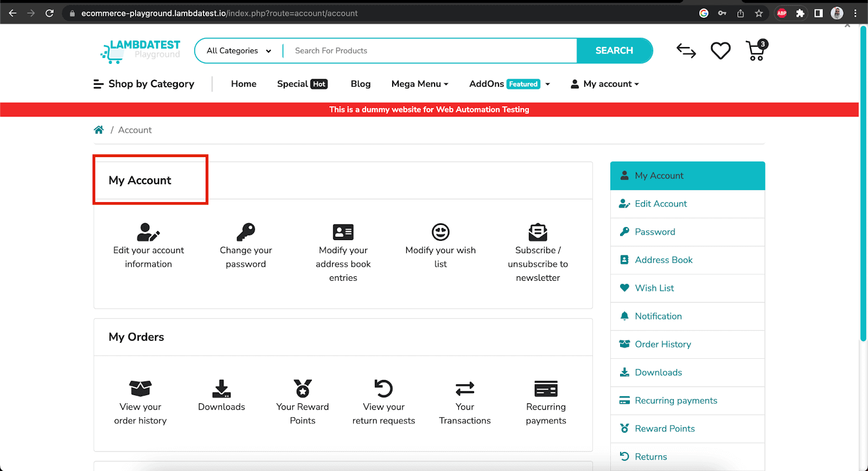Open Shop by Category menu
868x471 pixels.
[144, 84]
